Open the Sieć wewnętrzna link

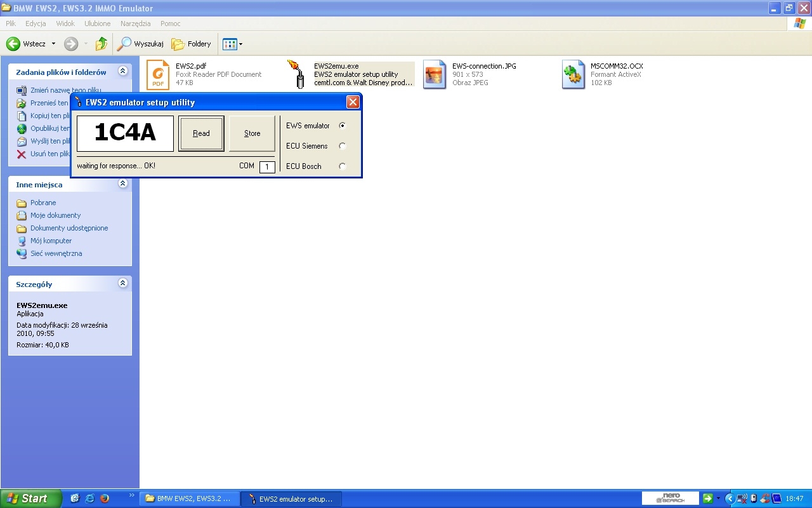click(x=56, y=253)
